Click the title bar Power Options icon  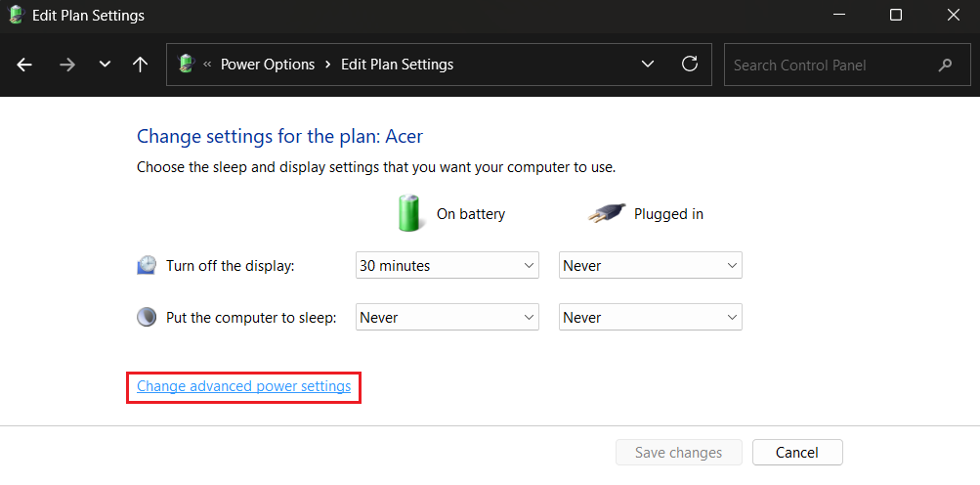[16, 15]
